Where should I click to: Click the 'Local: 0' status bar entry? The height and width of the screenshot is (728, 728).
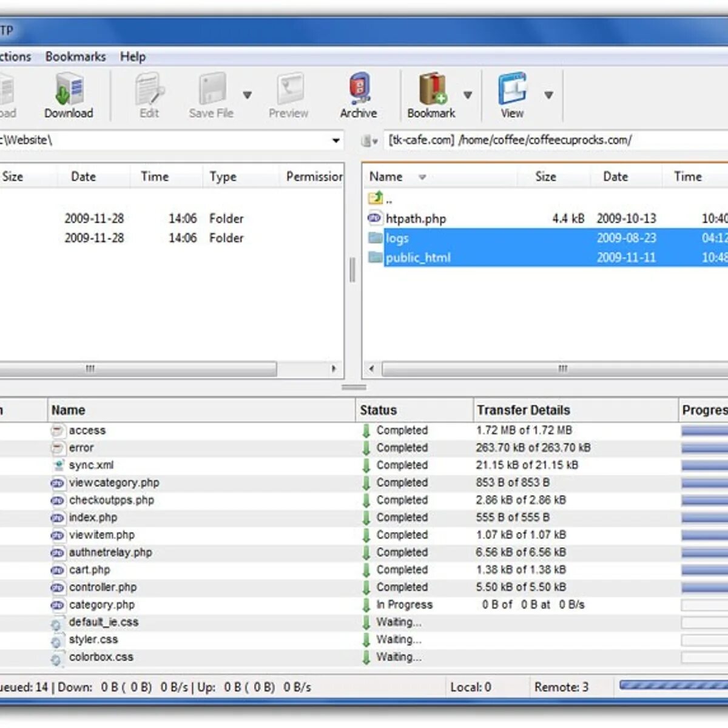pyautogui.click(x=471, y=687)
